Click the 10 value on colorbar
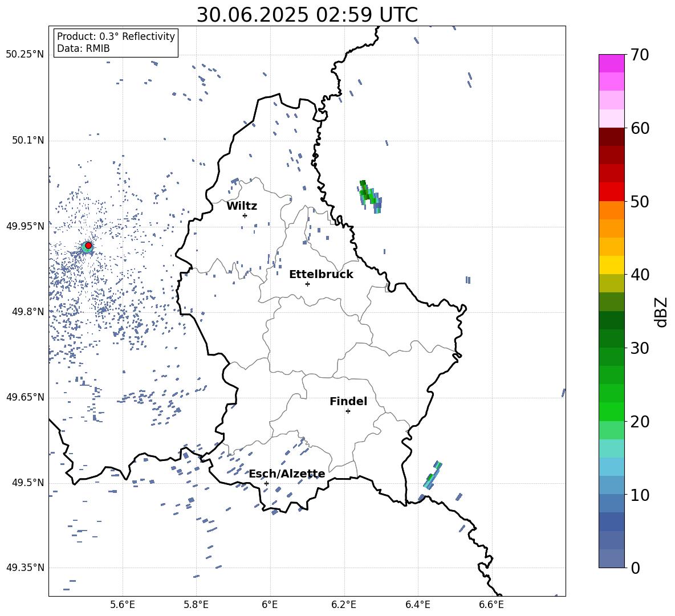Image resolution: width=675 pixels, height=616 pixels. pos(640,495)
